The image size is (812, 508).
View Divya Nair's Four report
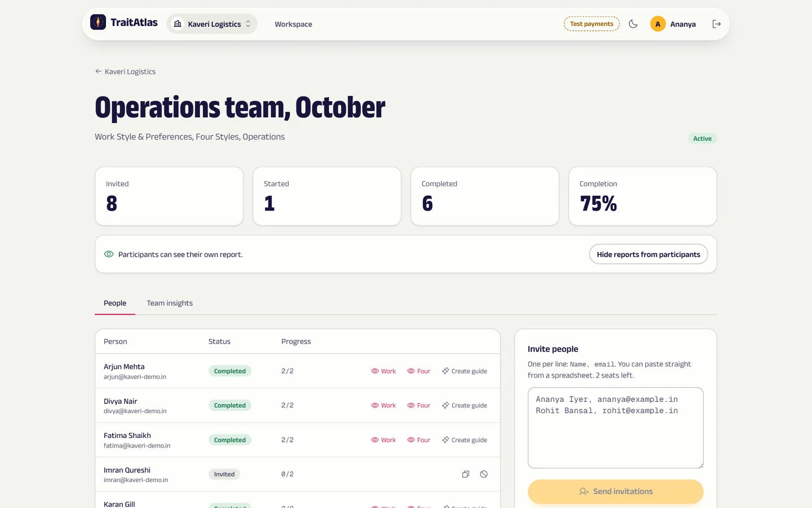419,406
